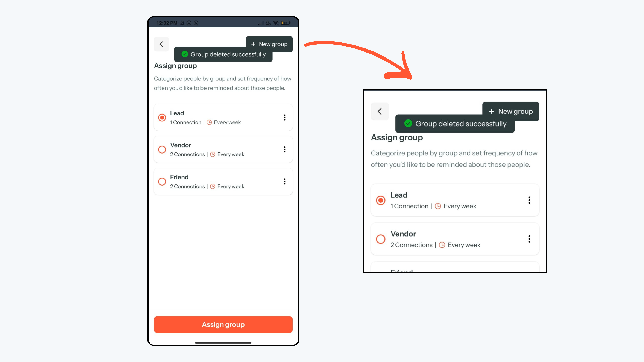Screen dimensions: 644x362
Task: Select the Friend radio button
Action: pyautogui.click(x=162, y=181)
